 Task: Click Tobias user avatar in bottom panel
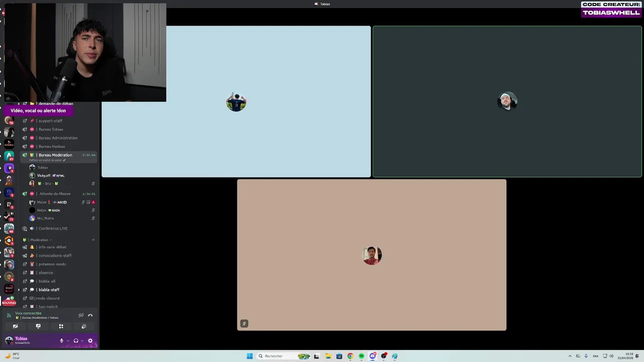9,340
